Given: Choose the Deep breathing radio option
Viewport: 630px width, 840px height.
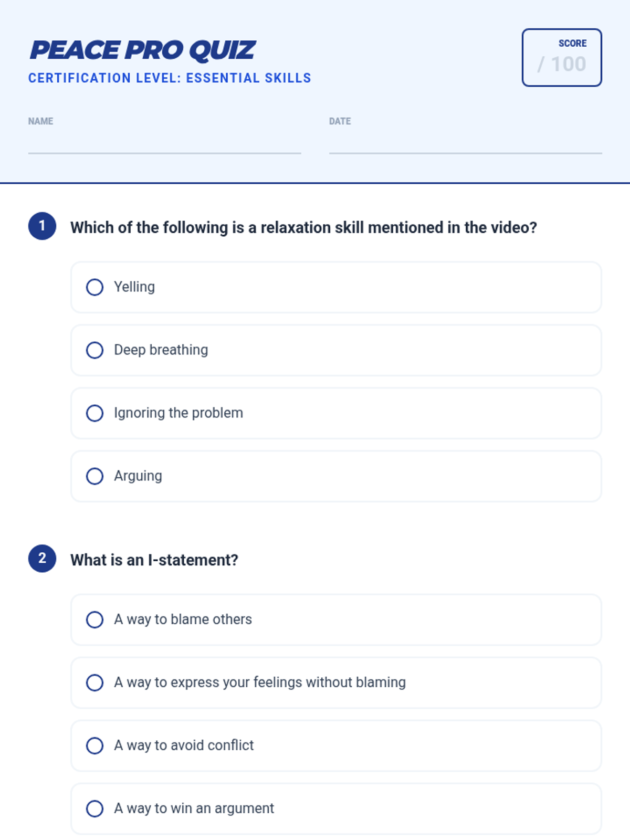Looking at the screenshot, I should (94, 350).
